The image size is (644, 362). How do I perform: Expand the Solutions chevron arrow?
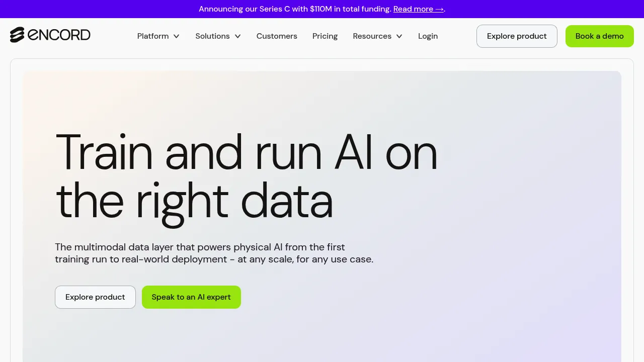tap(238, 36)
